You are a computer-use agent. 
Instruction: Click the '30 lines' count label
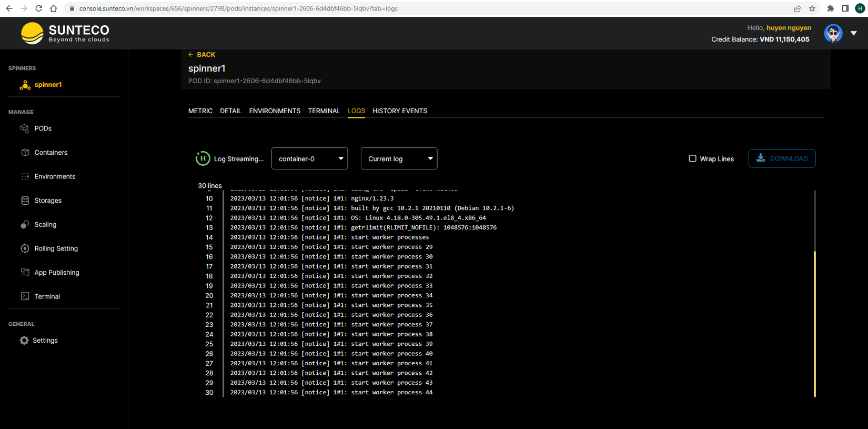(210, 186)
